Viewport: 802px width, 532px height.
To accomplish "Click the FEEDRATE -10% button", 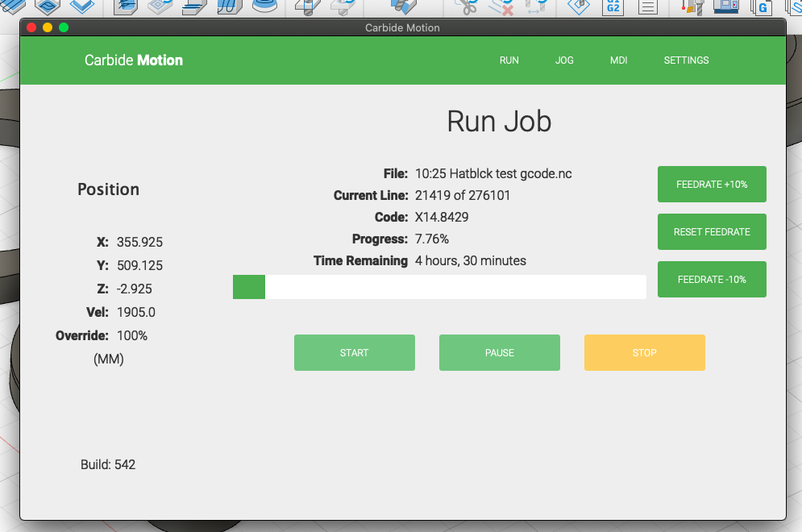I will (712, 279).
